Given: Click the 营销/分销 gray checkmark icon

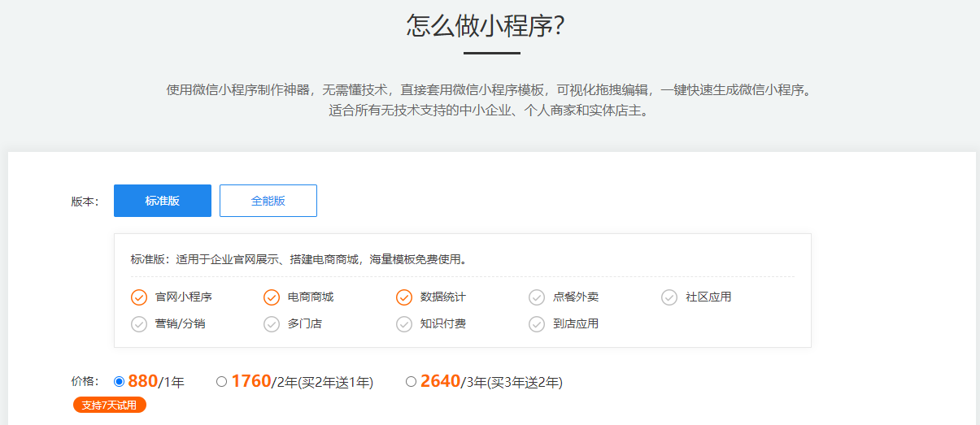Looking at the screenshot, I should [139, 324].
